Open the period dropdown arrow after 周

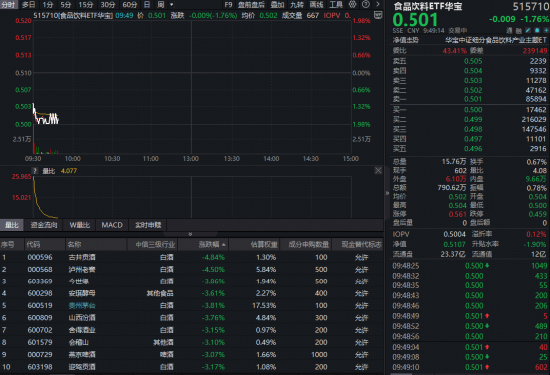(172, 5)
